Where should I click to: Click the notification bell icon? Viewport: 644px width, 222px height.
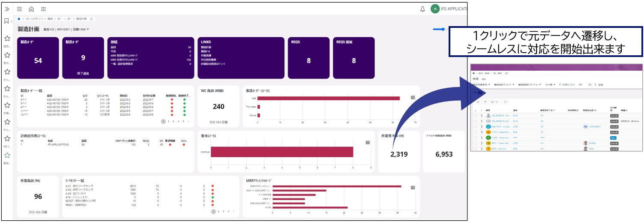[422, 9]
